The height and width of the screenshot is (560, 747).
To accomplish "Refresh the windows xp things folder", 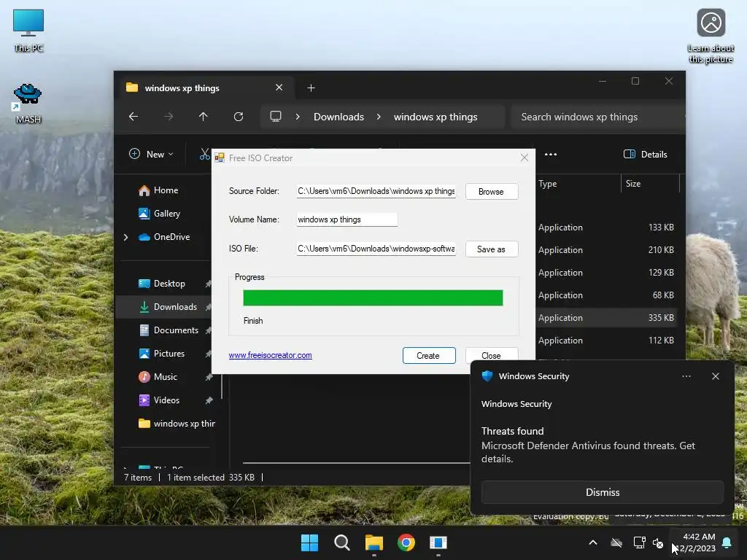I will point(239,117).
